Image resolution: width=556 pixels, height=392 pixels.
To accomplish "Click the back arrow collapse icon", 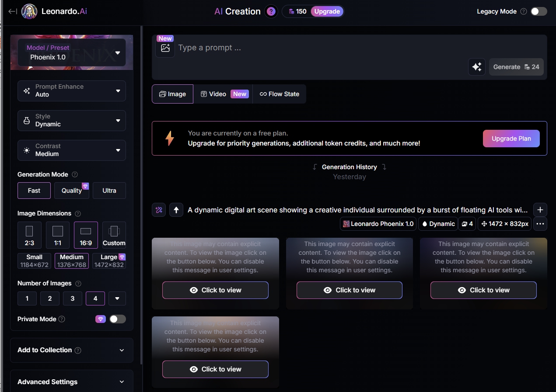I will click(x=13, y=11).
